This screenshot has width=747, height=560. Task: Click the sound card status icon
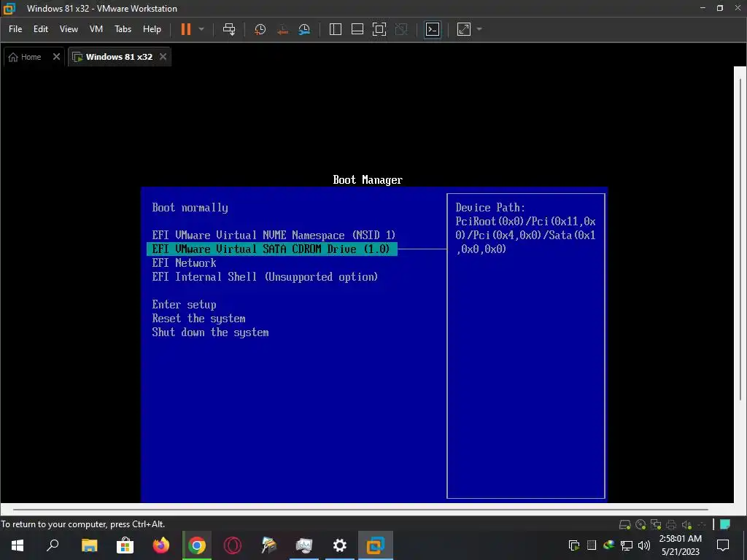[686, 525]
